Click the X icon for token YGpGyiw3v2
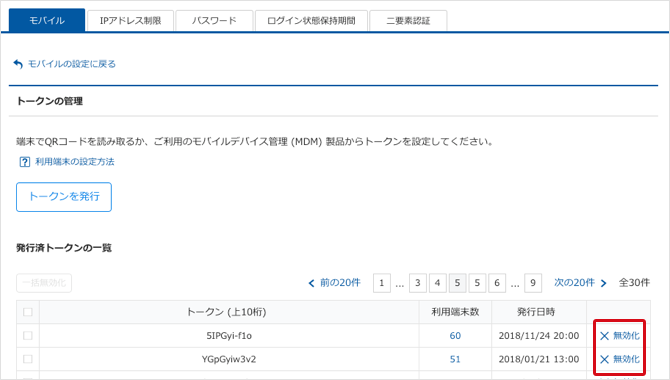Screen dimensions: 670x380 (x=604, y=359)
